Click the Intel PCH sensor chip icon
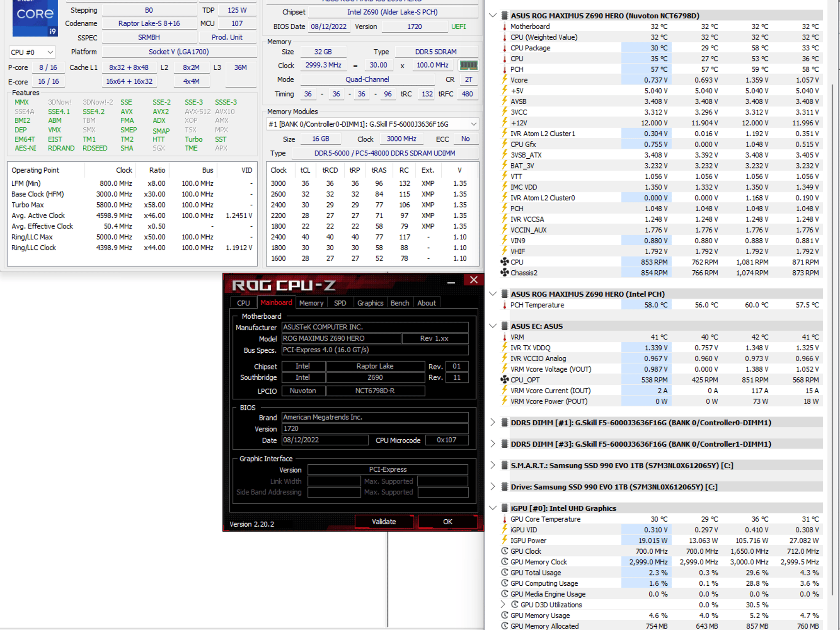The image size is (840, 630). tap(505, 294)
